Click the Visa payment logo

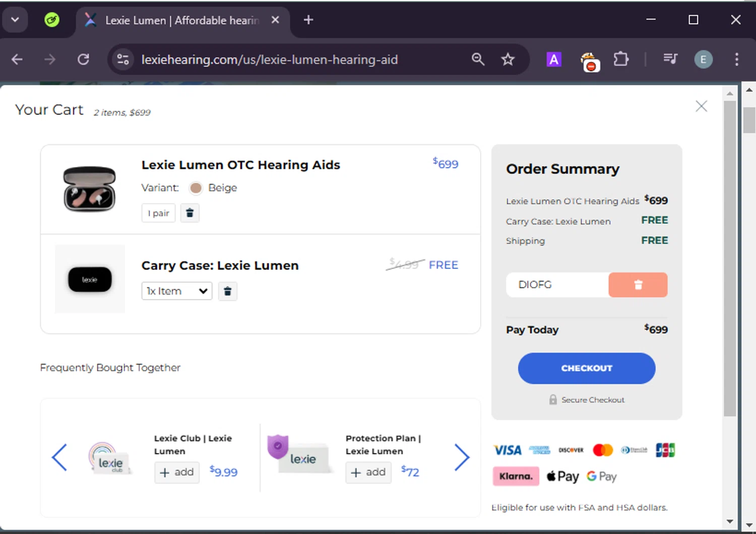click(x=507, y=450)
